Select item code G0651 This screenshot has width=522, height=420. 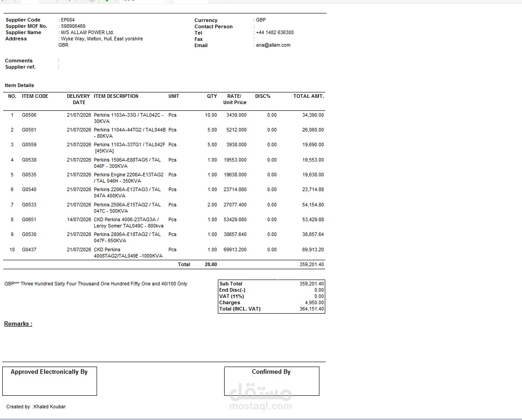tap(29, 219)
